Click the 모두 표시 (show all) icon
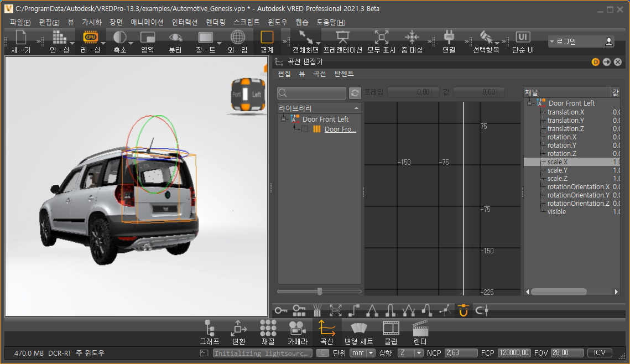This screenshot has width=630, height=364. (x=381, y=38)
